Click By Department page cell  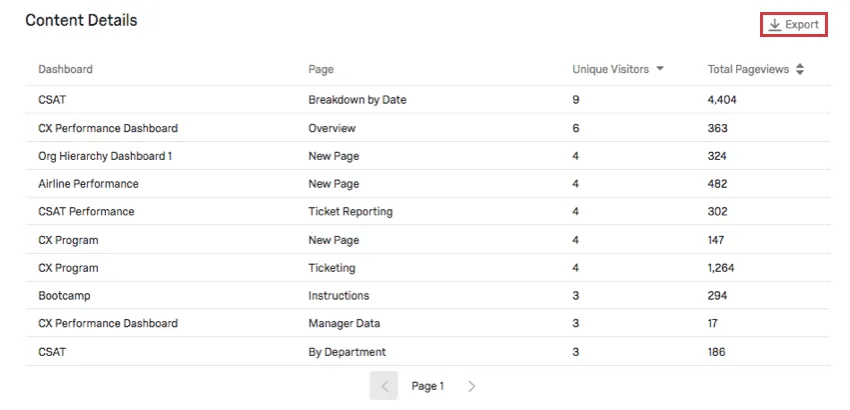tap(347, 352)
